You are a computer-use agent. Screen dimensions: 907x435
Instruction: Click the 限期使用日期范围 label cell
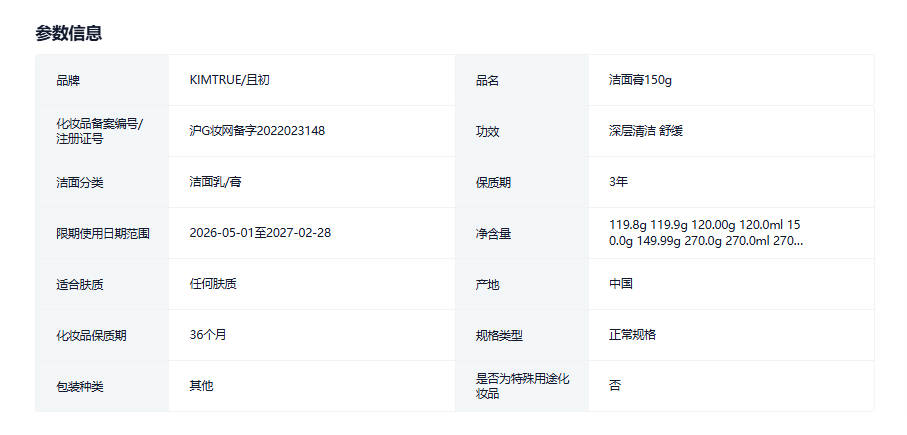pyautogui.click(x=102, y=233)
